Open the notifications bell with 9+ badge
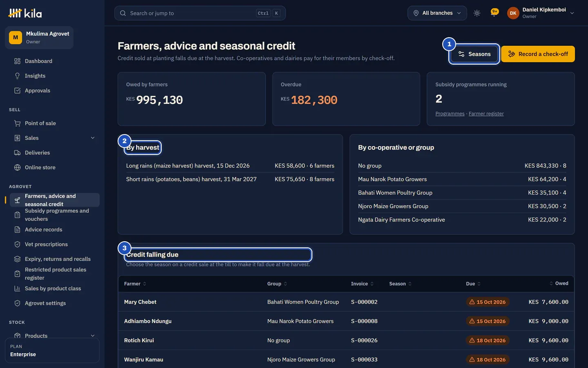 (494, 13)
